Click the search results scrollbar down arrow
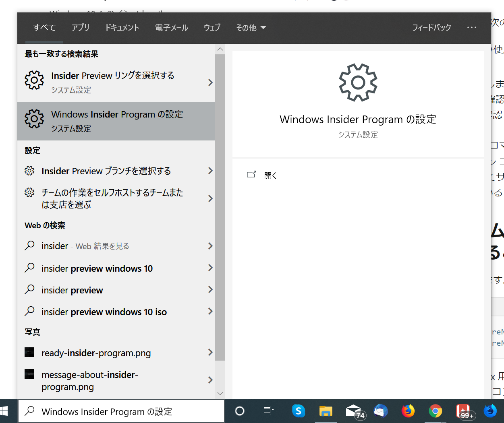The image size is (504, 423). tap(220, 394)
